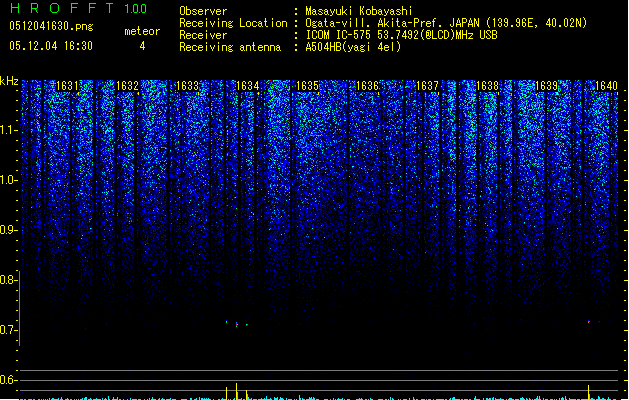Click the Observer label
Screen dimensions: 629x400
click(x=203, y=11)
